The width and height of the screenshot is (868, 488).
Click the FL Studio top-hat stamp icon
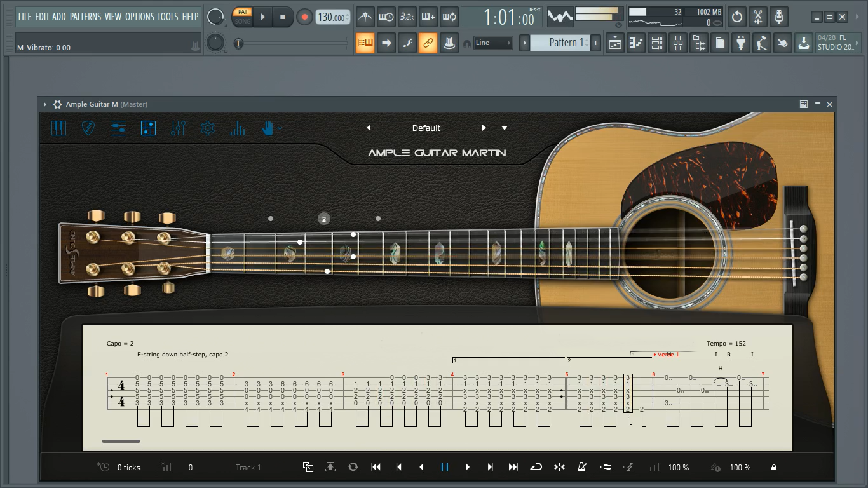pyautogui.click(x=450, y=43)
